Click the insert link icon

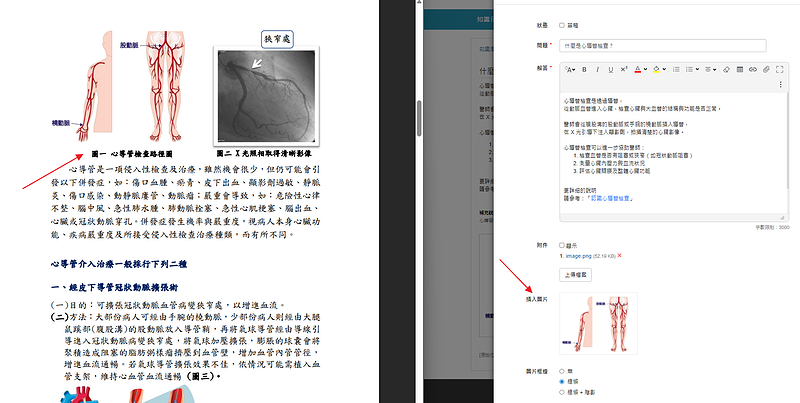click(753, 69)
